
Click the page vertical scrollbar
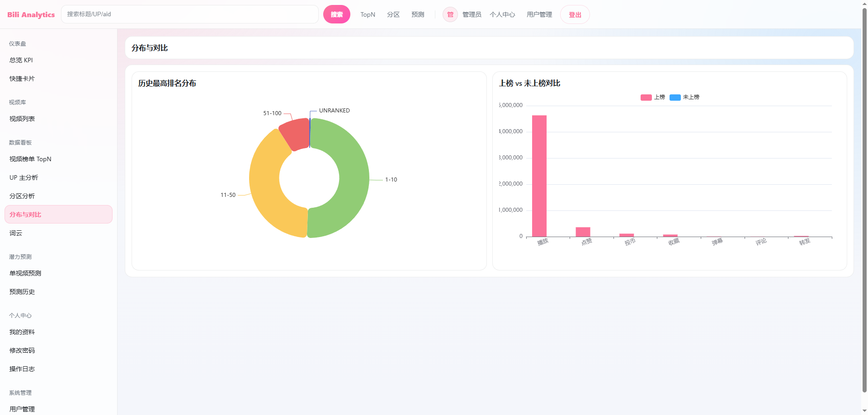pyautogui.click(x=864, y=199)
